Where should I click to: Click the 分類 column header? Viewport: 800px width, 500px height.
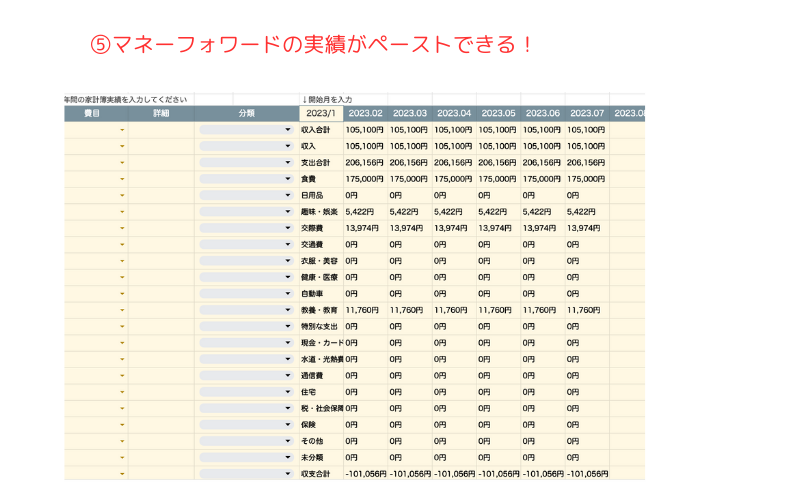pyautogui.click(x=246, y=113)
